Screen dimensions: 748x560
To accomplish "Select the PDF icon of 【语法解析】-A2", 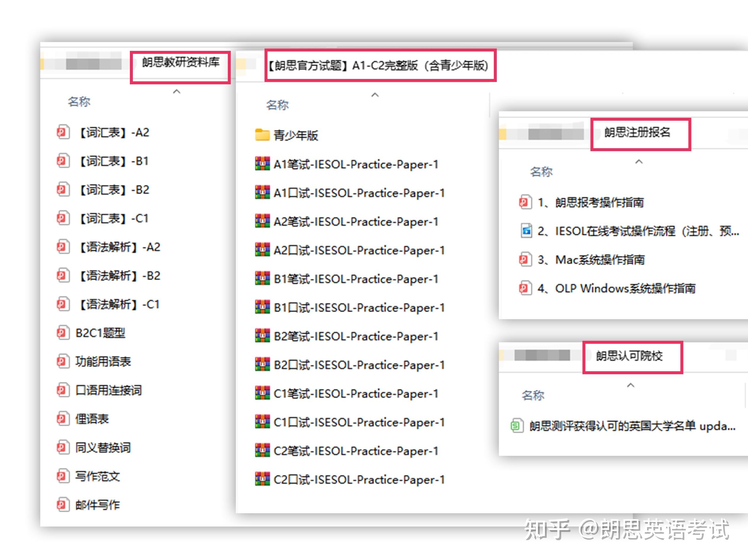I will [x=63, y=247].
